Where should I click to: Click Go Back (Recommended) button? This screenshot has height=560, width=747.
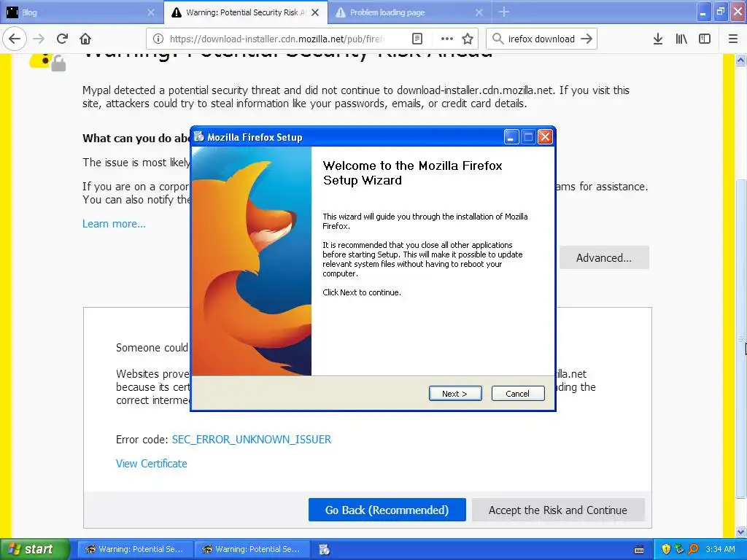[387, 510]
